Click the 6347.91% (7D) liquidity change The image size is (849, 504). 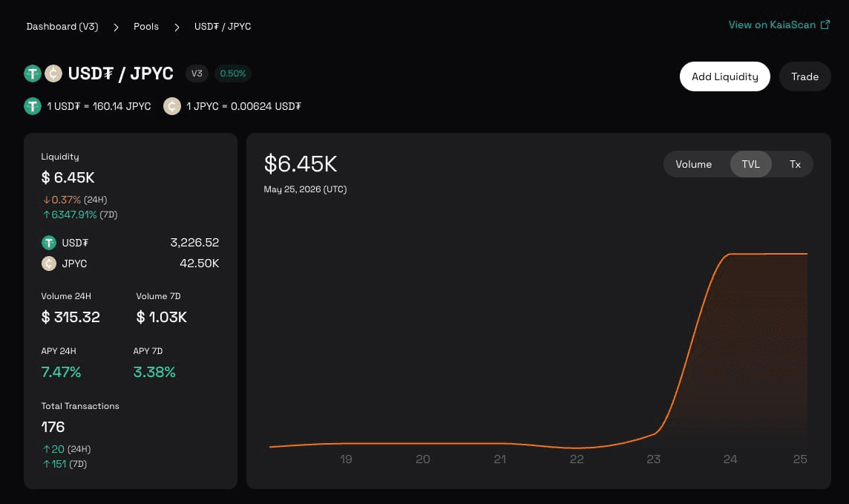[79, 215]
